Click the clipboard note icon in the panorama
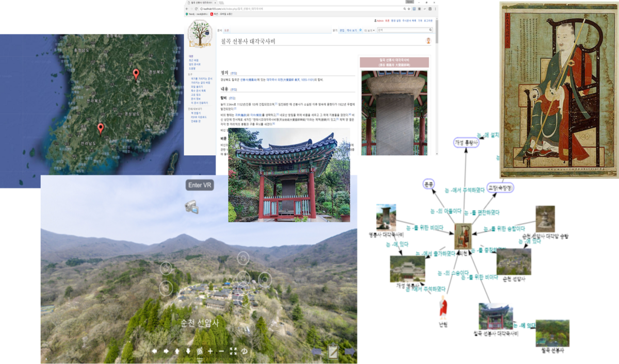Screen dimensions: 619x364 point(333,352)
